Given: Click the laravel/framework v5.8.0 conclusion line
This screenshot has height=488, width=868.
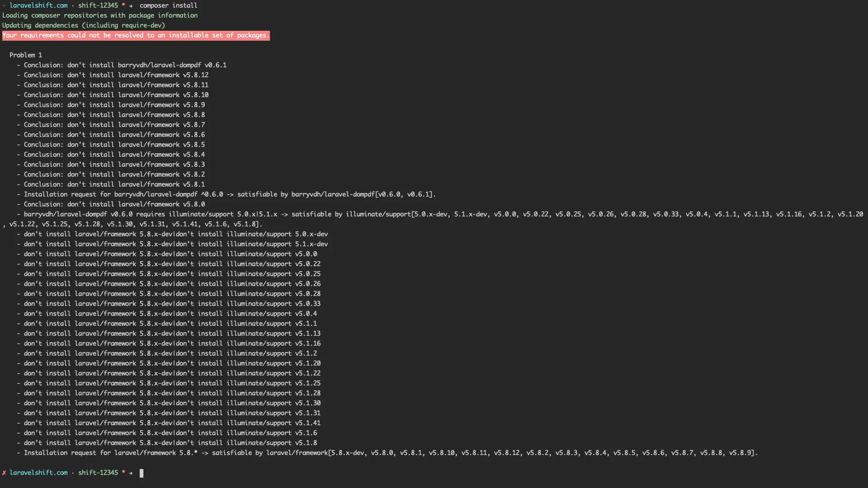Looking at the screenshot, I should pyautogui.click(x=114, y=204).
